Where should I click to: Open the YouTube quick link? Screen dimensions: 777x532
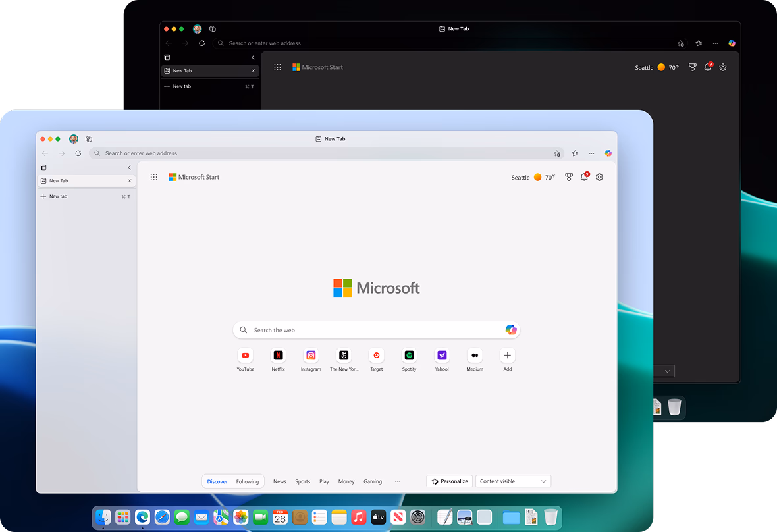(246, 356)
